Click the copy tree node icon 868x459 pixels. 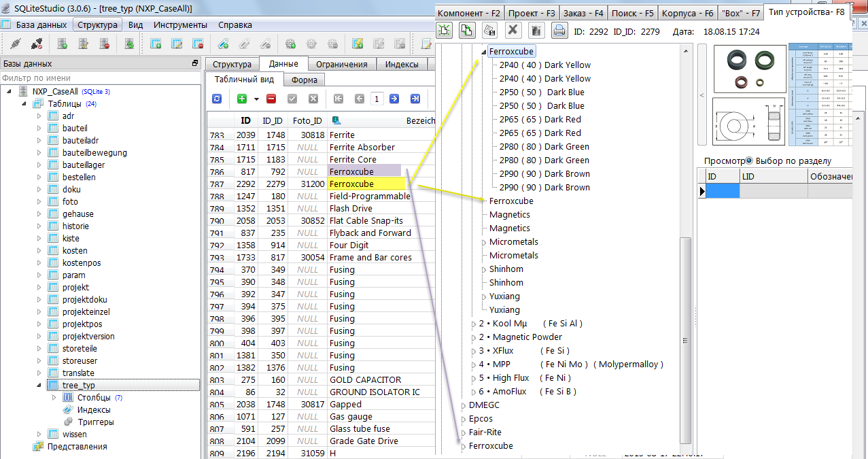[467, 30]
